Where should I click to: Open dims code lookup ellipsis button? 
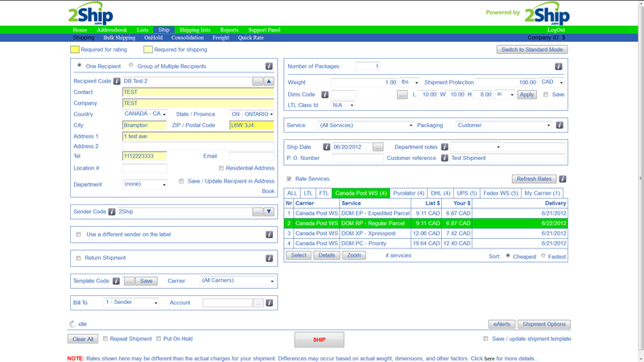click(402, 95)
